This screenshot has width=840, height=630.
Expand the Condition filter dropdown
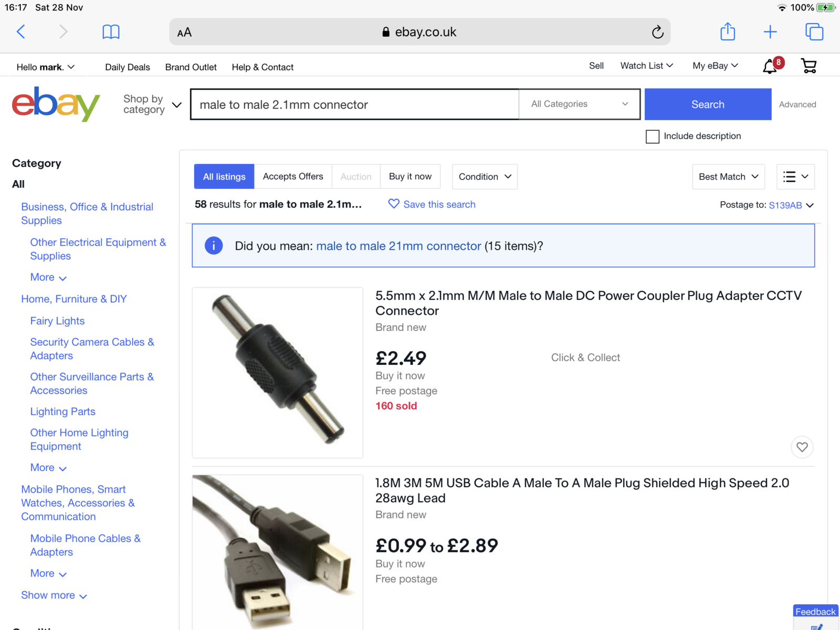click(485, 177)
